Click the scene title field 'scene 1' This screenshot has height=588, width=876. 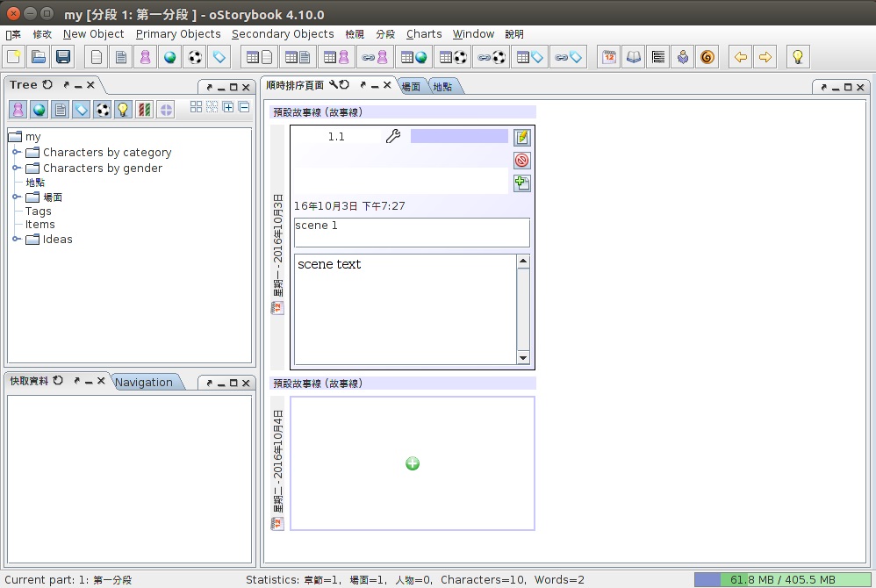(412, 233)
